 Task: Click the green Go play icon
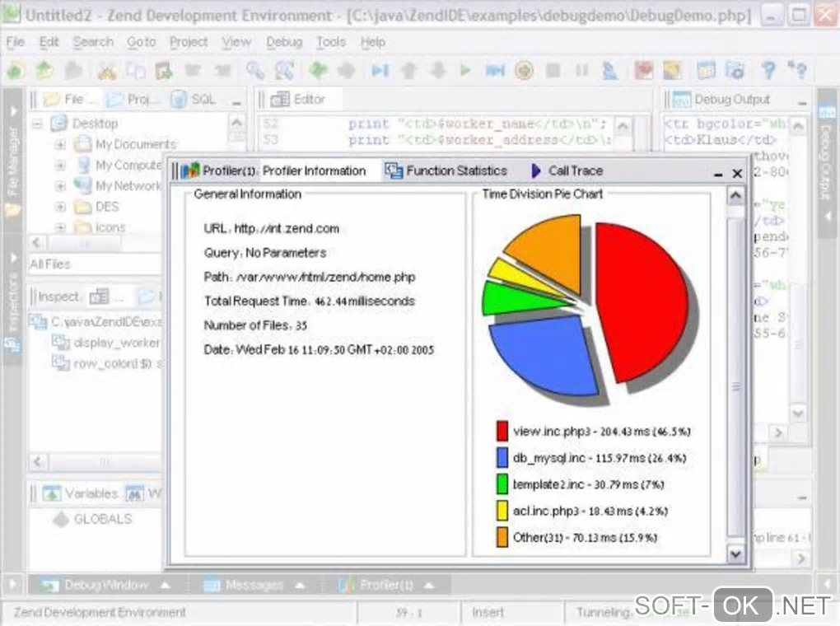(465, 70)
